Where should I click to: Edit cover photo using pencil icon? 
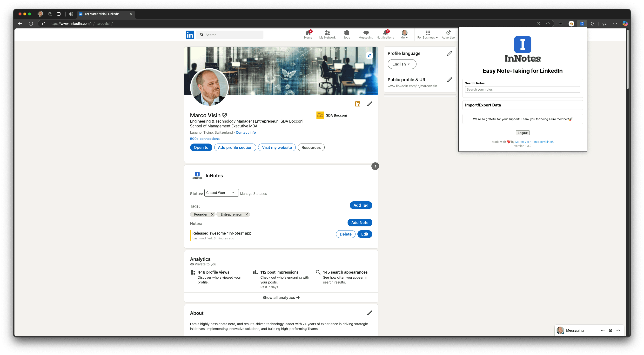click(369, 55)
